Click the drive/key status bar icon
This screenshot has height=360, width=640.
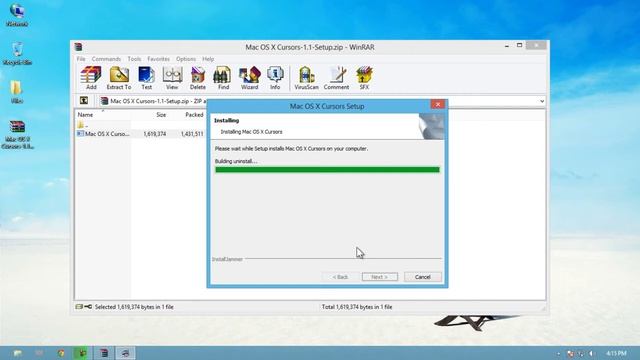coord(84,307)
